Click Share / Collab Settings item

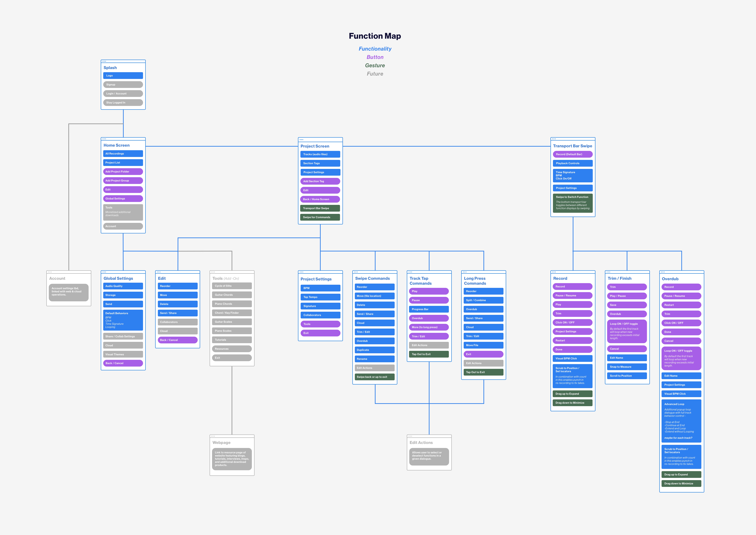click(123, 336)
